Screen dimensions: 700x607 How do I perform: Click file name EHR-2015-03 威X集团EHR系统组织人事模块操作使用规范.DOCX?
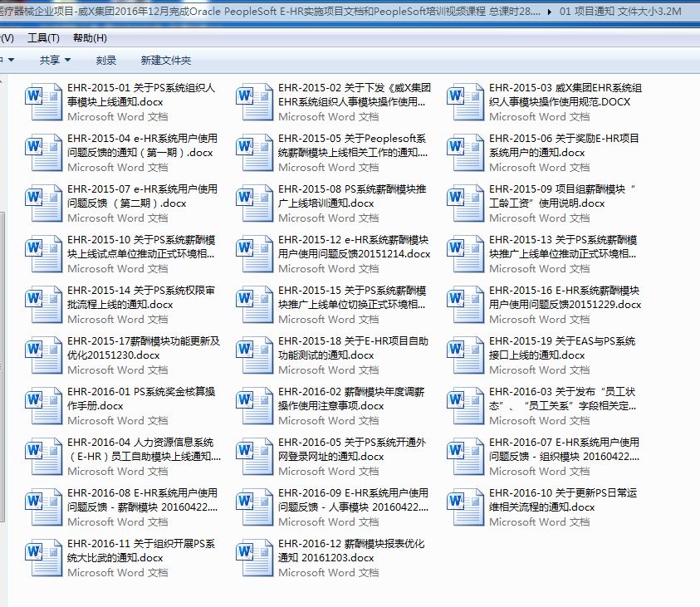pos(565,95)
